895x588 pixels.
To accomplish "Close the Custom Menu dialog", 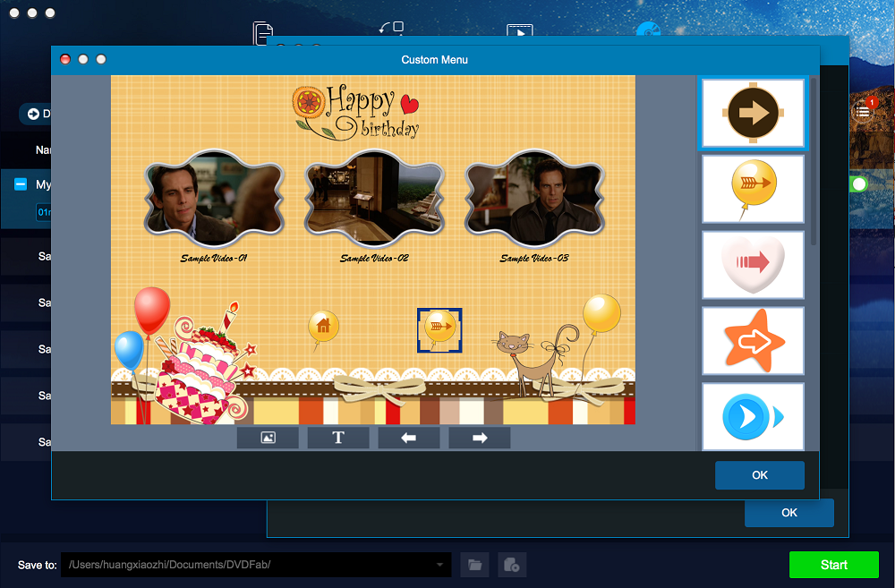I will pos(65,59).
